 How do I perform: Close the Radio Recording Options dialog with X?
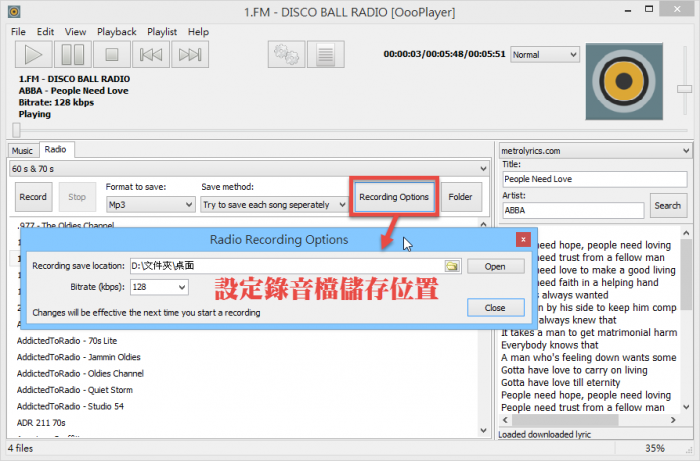pyautogui.click(x=523, y=240)
